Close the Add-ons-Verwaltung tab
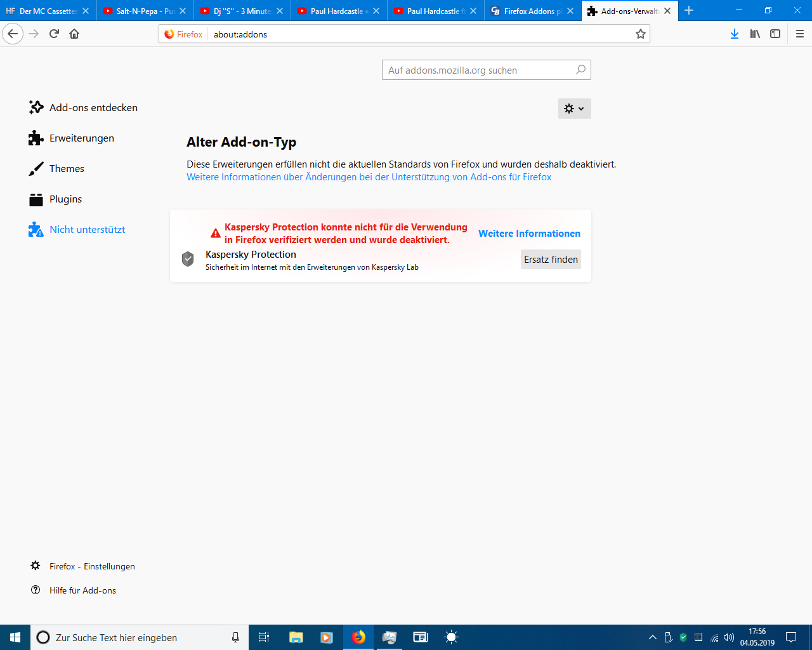This screenshot has height=650, width=812. click(667, 11)
